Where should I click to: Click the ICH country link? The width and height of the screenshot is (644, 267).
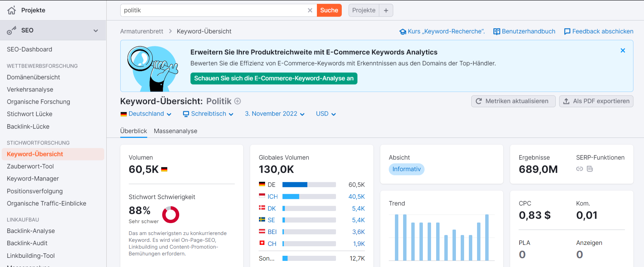coord(273,197)
